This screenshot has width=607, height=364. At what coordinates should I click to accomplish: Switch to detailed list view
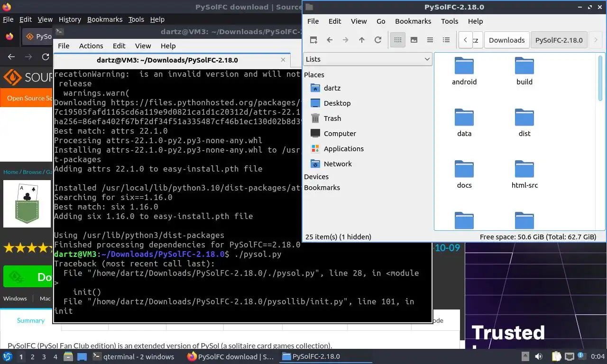(446, 40)
